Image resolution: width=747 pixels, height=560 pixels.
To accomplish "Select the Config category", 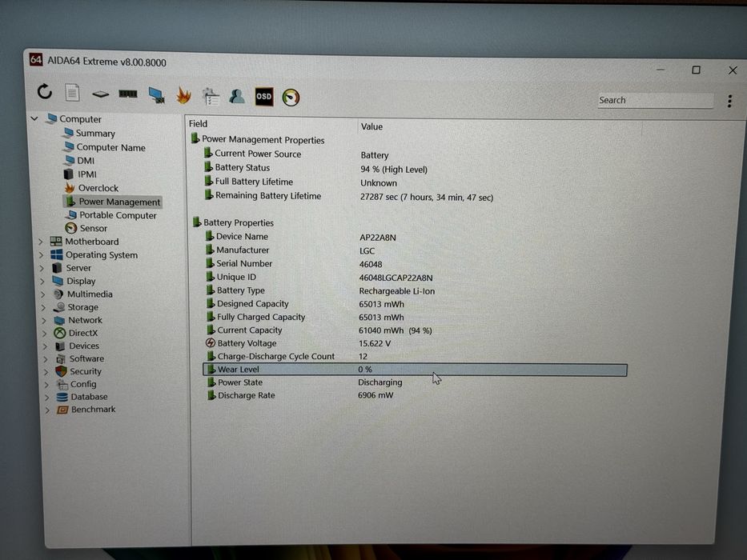I will 76,384.
